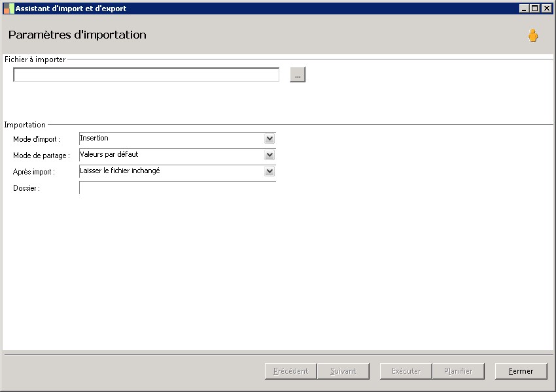Maximize the Assistant d'import et d'export window
Image resolution: width=556 pixels, height=392 pixels.
coord(535,8)
